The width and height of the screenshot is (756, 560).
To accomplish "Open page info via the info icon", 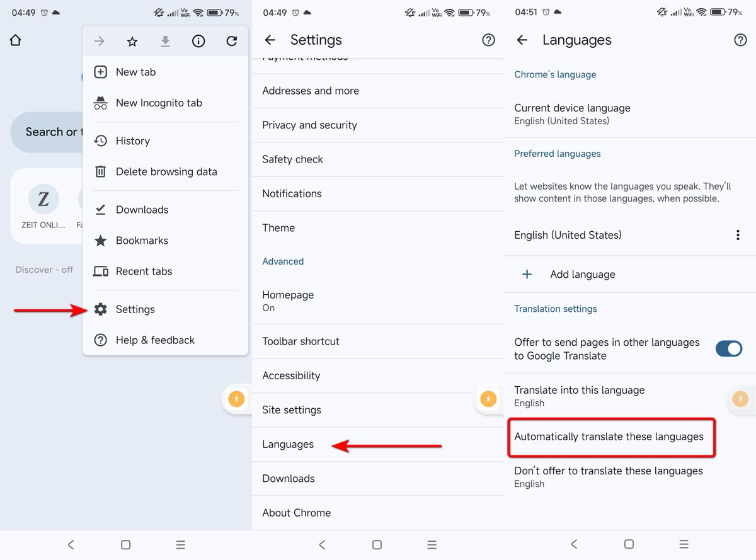I will click(x=198, y=40).
